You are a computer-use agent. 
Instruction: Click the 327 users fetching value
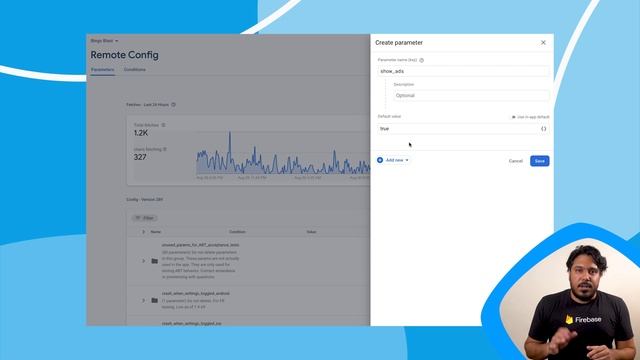140,157
